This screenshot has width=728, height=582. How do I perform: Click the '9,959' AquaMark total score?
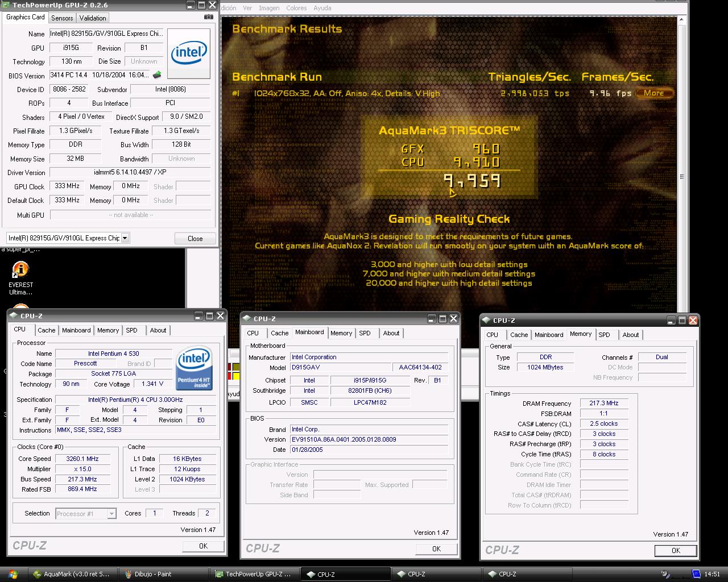click(472, 181)
